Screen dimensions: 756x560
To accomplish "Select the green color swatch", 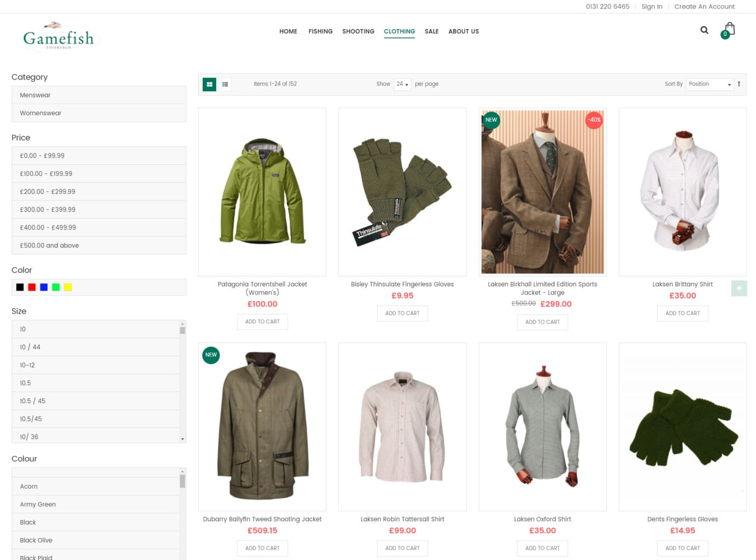I will coord(56,287).
